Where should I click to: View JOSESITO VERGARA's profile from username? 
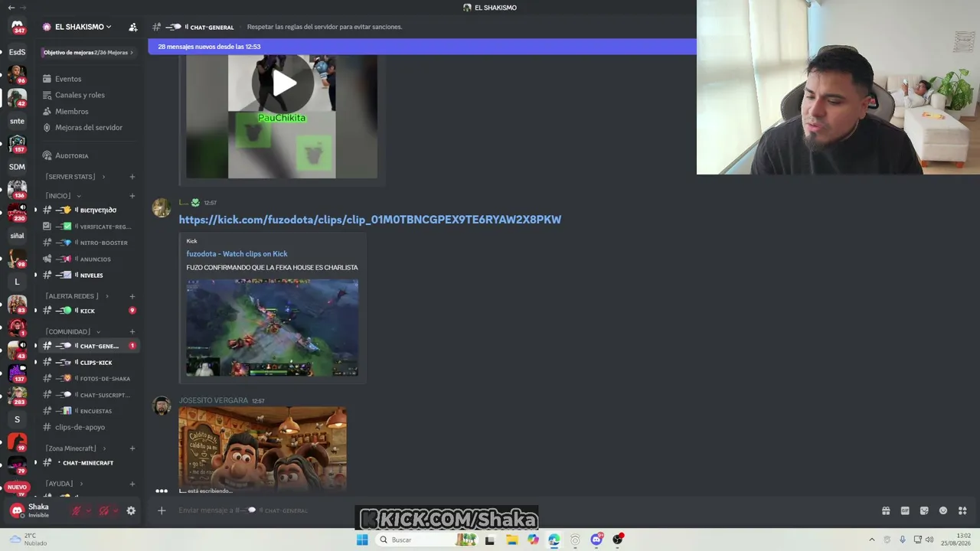(214, 400)
